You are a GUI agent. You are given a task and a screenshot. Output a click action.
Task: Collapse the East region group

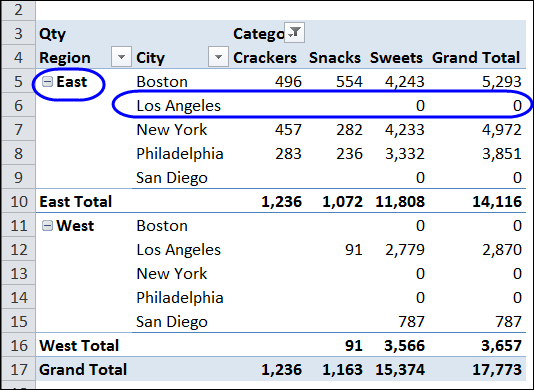pos(47,82)
